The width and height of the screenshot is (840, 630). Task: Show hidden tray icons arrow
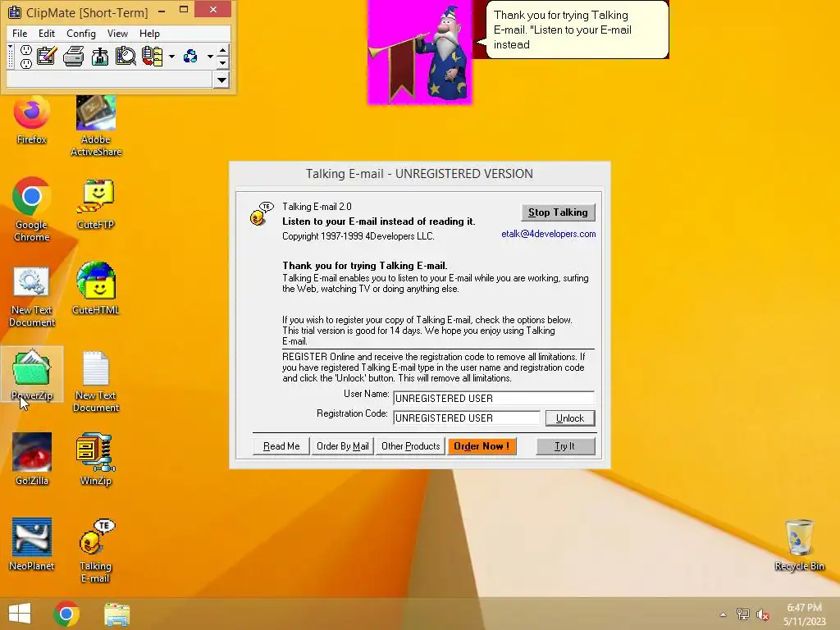pos(723,614)
